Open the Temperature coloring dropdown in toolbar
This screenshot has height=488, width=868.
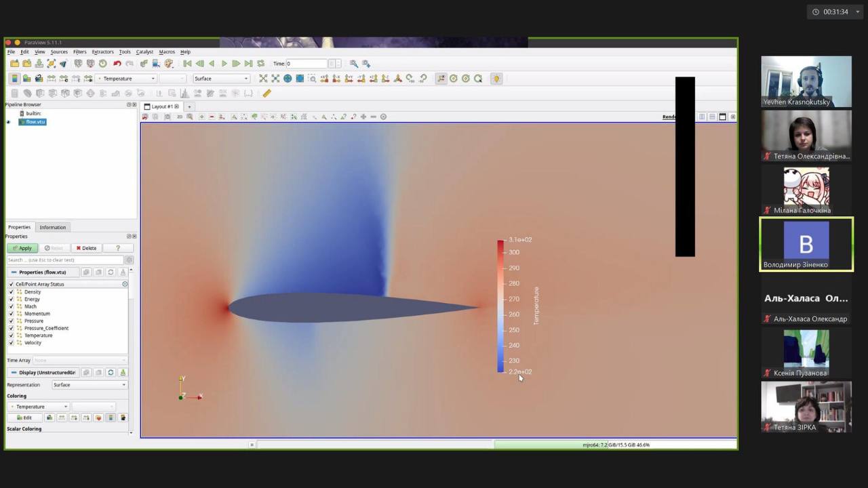coord(127,79)
